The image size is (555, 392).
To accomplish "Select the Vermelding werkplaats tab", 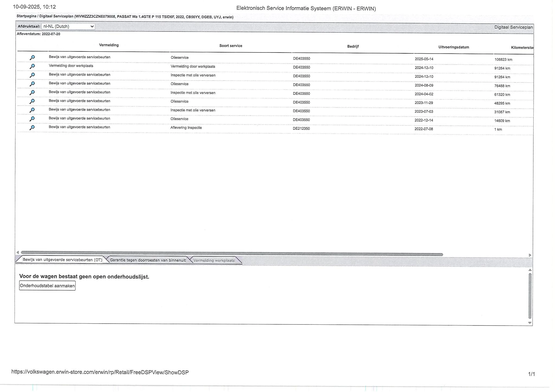I will click(214, 260).
